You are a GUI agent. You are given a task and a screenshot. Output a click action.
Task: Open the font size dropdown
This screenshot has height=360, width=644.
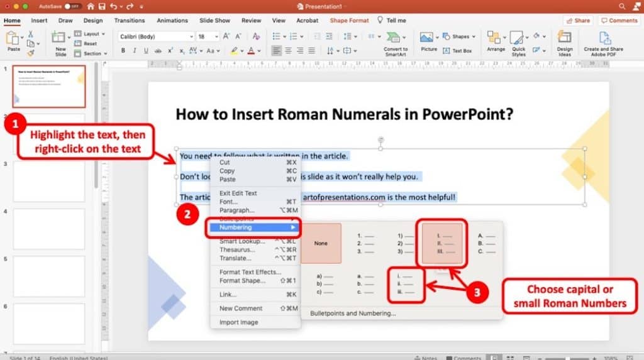click(216, 36)
